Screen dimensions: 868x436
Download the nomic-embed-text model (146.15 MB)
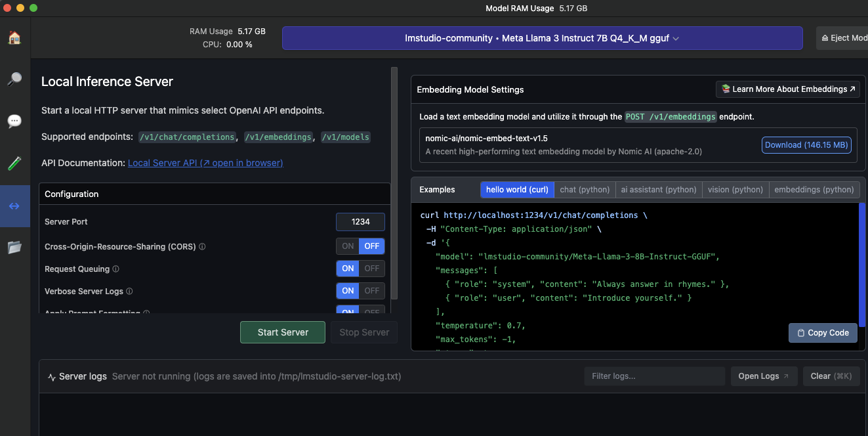806,145
